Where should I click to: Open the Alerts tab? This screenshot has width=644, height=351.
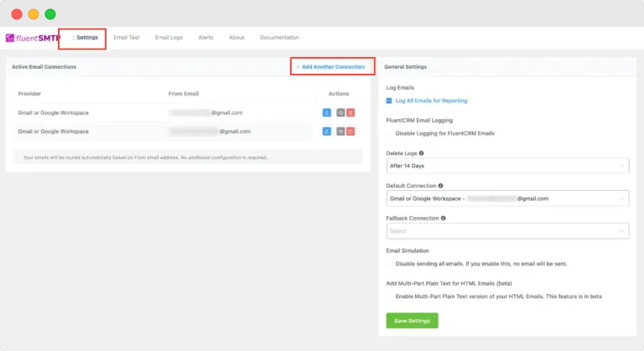[x=205, y=38]
